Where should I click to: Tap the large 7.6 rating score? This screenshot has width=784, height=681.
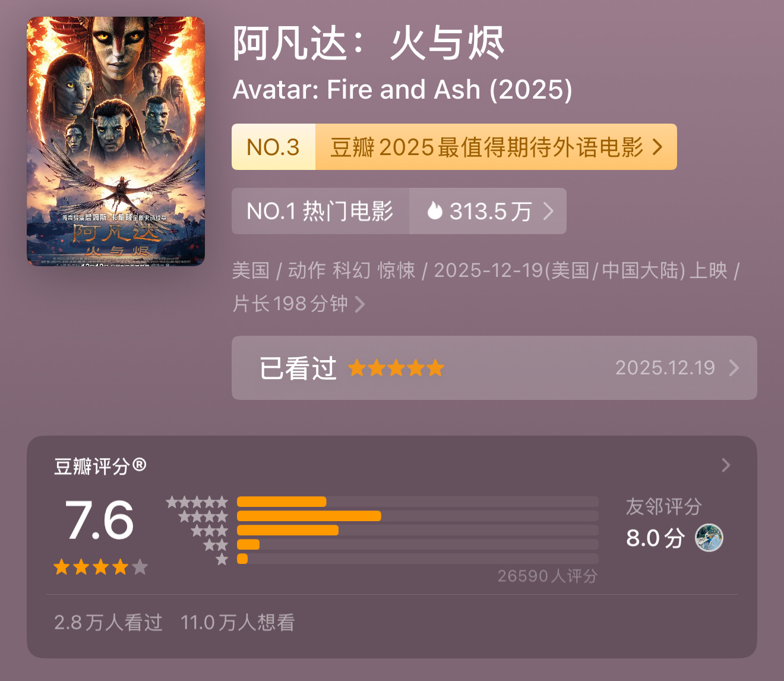coord(100,521)
